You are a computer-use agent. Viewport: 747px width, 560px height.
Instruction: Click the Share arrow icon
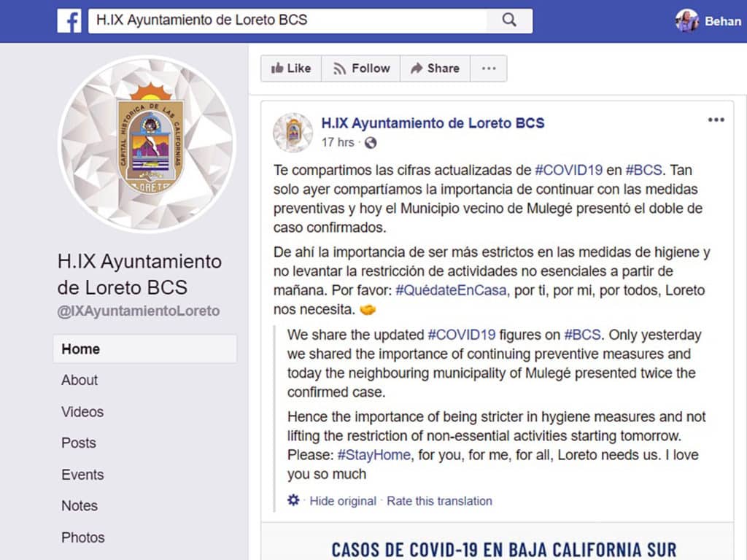416,68
